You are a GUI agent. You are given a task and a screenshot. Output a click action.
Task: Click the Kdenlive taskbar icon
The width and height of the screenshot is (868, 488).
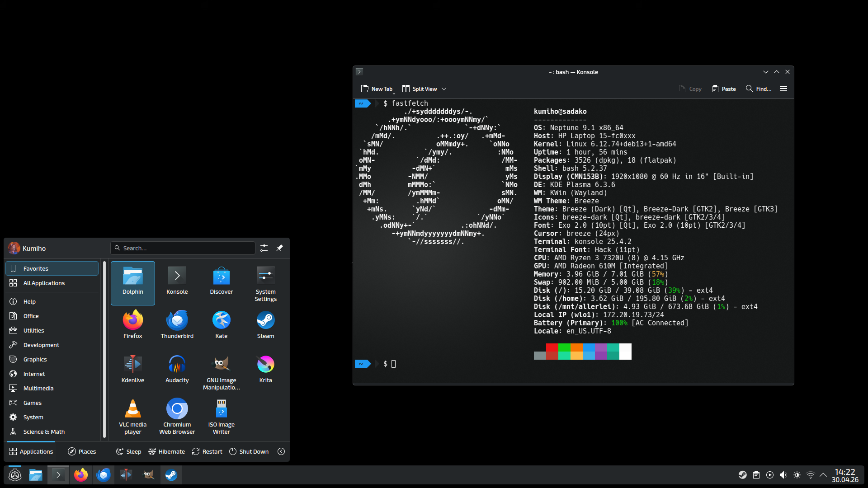(x=126, y=475)
